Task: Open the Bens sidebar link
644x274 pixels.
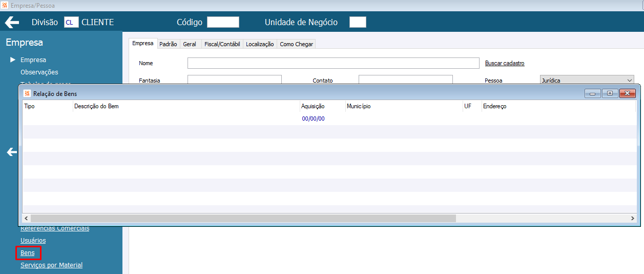Action: pos(28,253)
